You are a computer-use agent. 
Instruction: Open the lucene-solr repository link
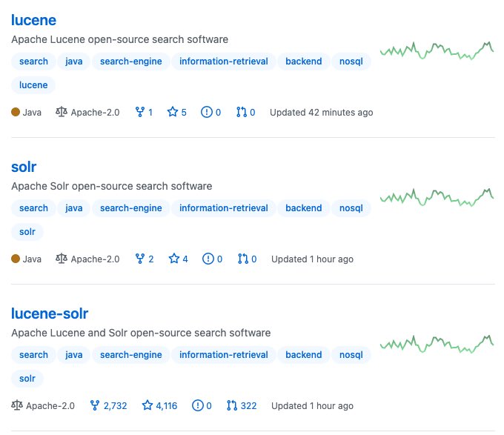click(x=50, y=313)
